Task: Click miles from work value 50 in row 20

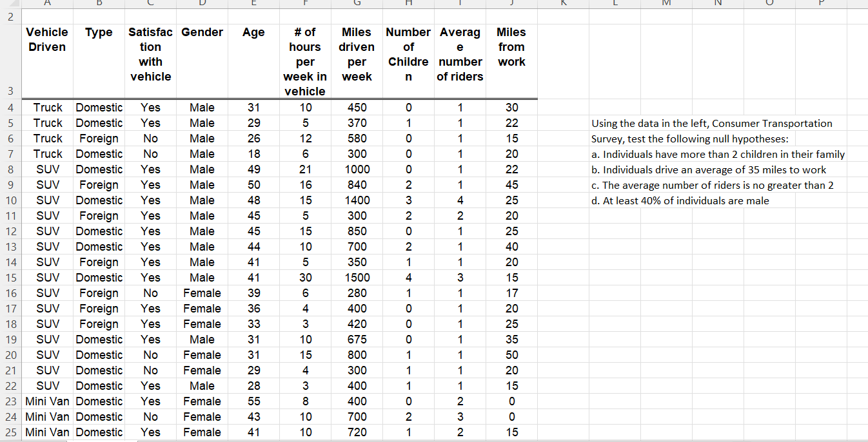Action: (511, 355)
